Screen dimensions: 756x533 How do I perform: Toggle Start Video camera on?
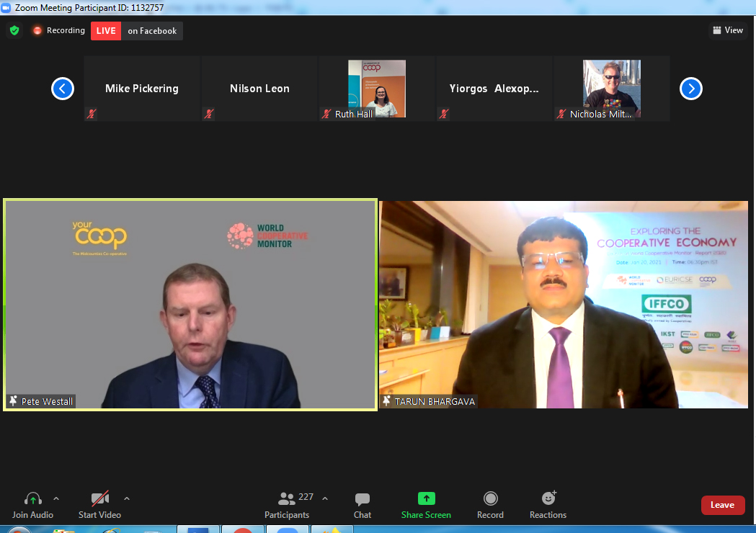(99, 498)
